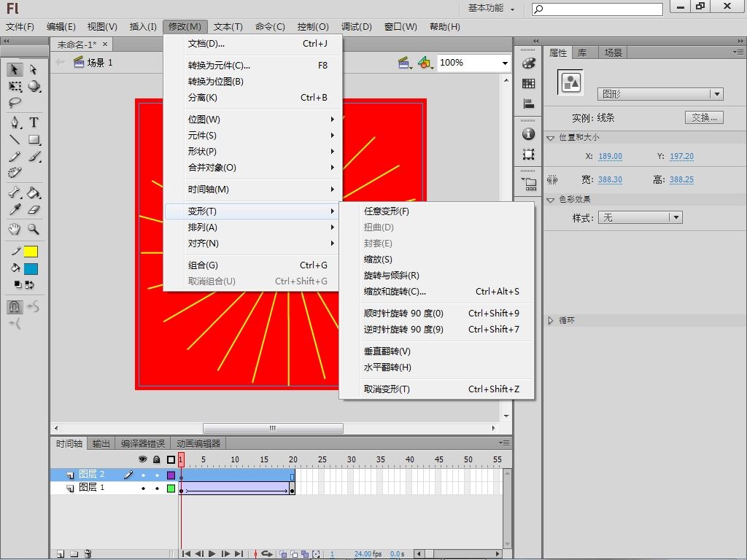Play the timeline animation
Image resolution: width=747 pixels, height=560 pixels.
(212, 554)
